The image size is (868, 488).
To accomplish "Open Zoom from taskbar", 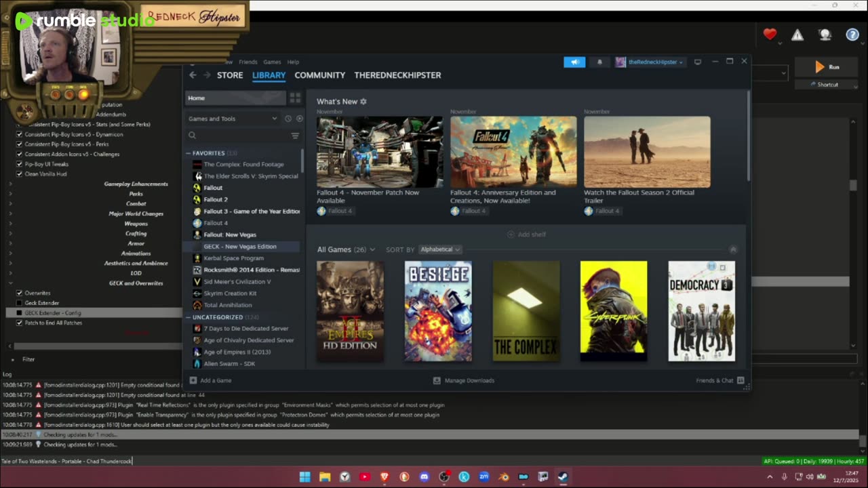I will coord(484,476).
